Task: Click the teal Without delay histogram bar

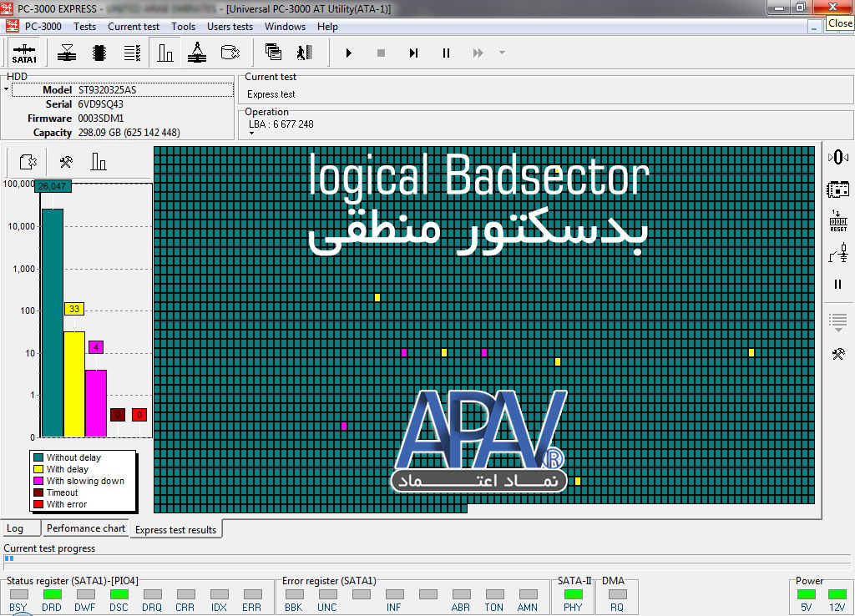Action: (53, 323)
